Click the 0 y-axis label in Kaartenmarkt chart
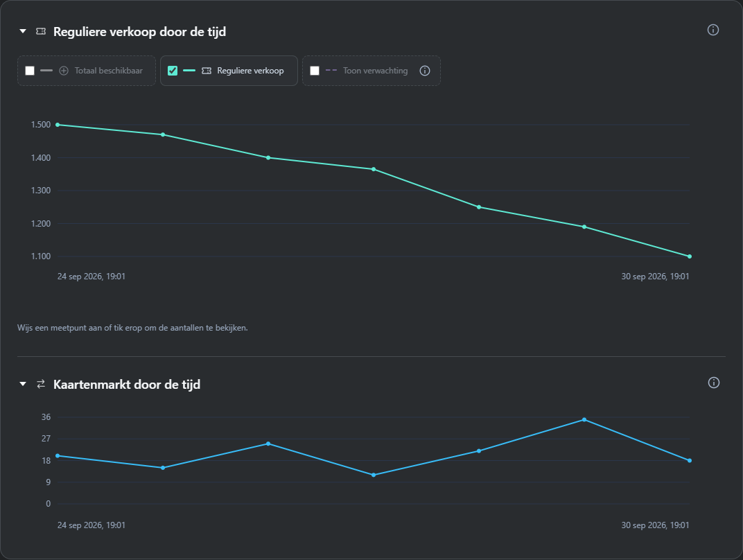 coord(48,504)
